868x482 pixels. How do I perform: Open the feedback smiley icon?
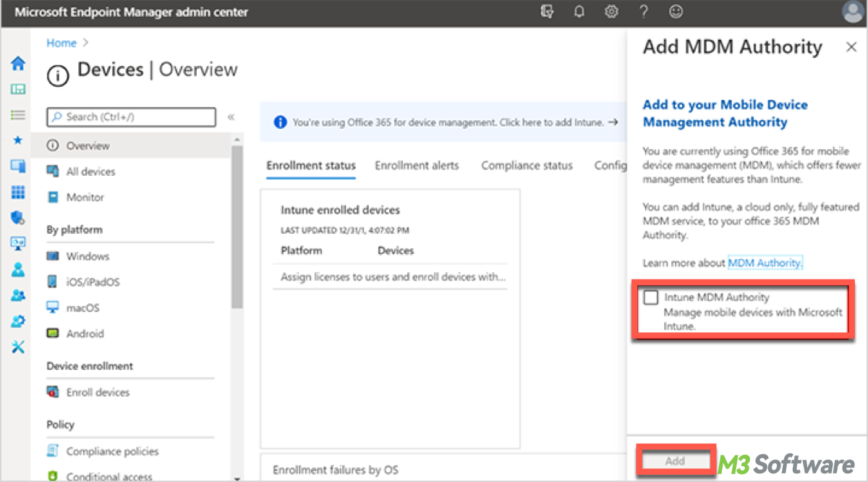click(676, 12)
